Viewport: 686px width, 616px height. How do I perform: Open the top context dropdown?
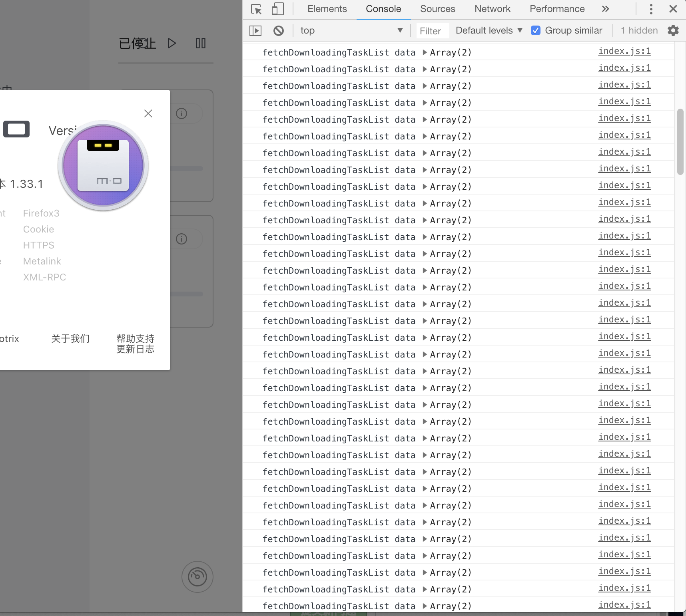[351, 30]
